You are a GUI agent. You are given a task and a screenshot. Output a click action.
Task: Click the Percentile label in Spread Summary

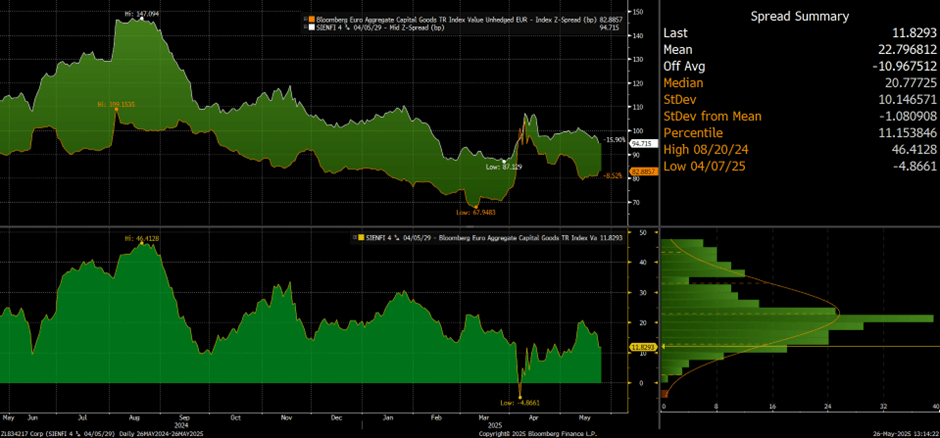(693, 133)
